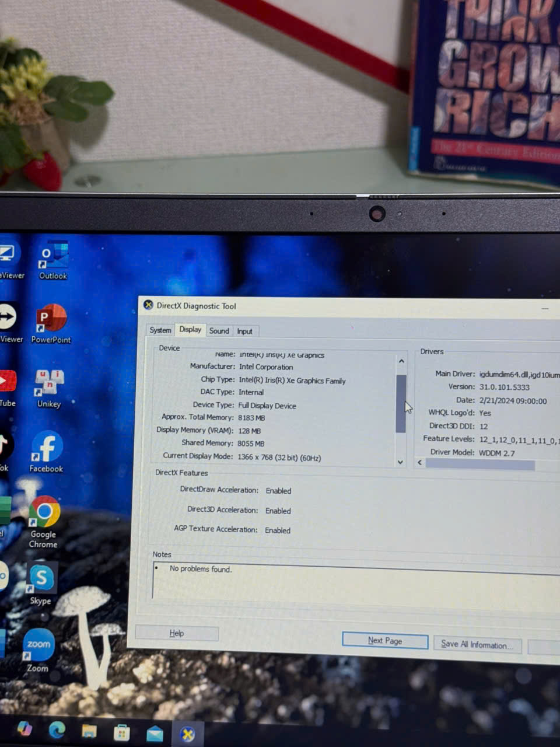Open the Facebook desktop shortcut
The height and width of the screenshot is (747, 560).
pyautogui.click(x=46, y=452)
